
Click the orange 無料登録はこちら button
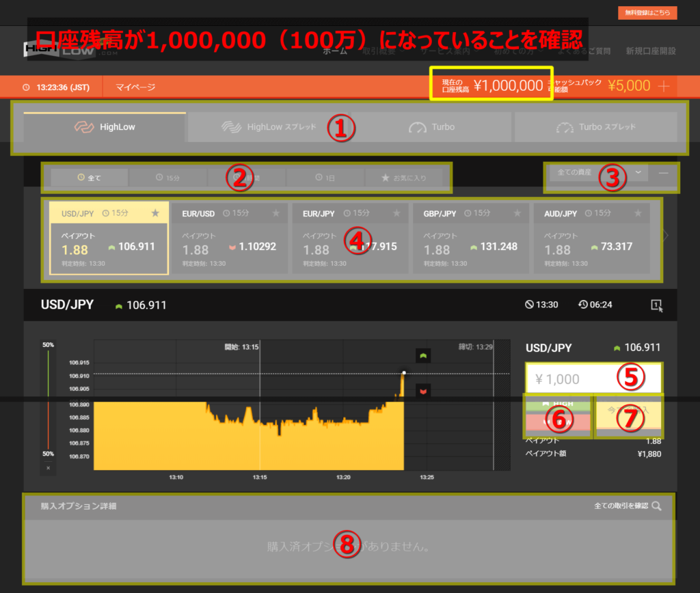[647, 13]
